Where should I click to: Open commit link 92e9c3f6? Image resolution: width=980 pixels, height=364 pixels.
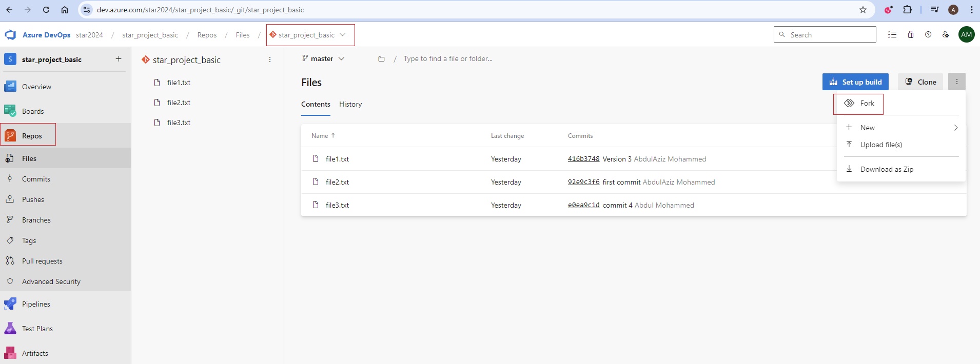583,182
